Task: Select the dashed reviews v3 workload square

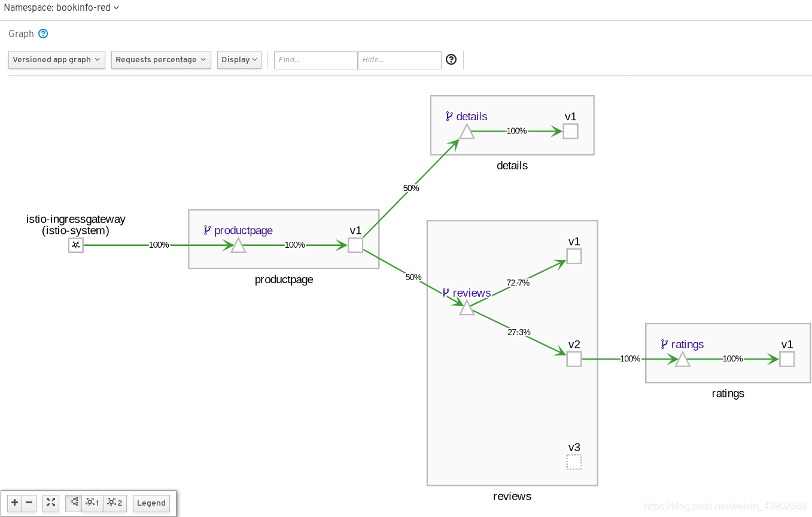Action: pos(574,462)
